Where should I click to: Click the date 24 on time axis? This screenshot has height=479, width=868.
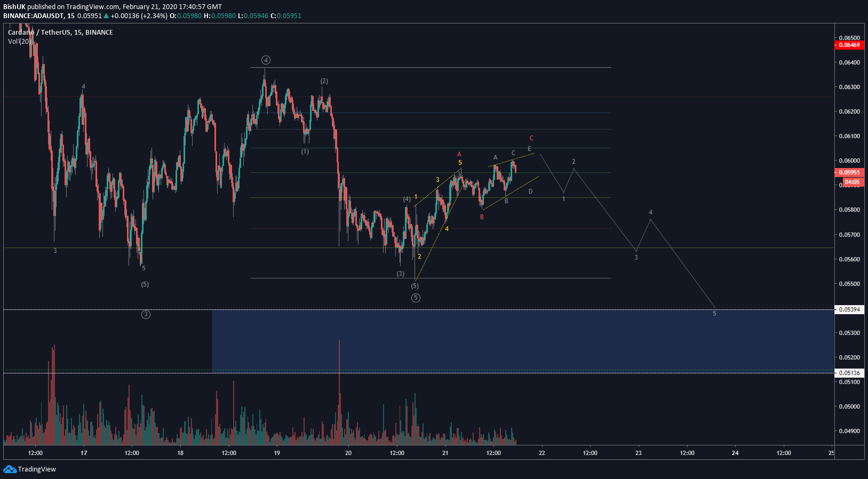(x=735, y=453)
